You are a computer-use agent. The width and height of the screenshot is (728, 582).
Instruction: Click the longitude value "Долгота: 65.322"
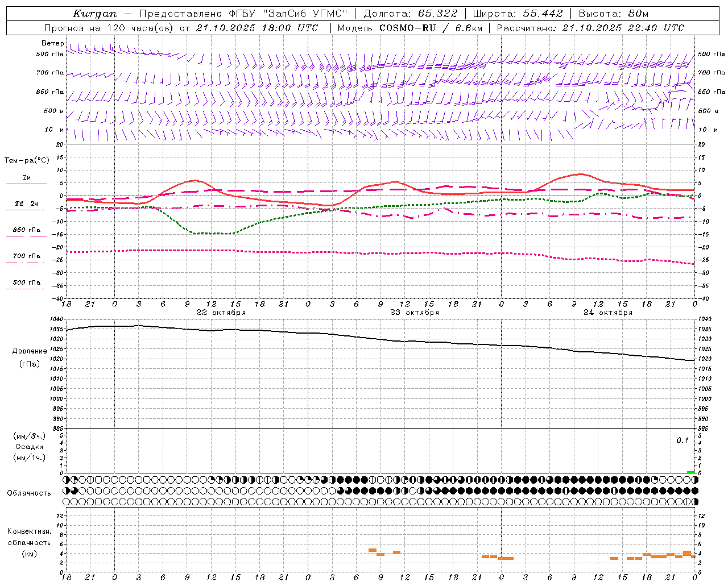(409, 14)
